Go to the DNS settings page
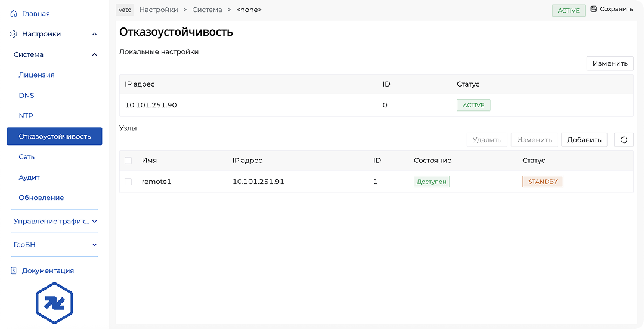Image resolution: width=644 pixels, height=329 pixels. tap(26, 96)
